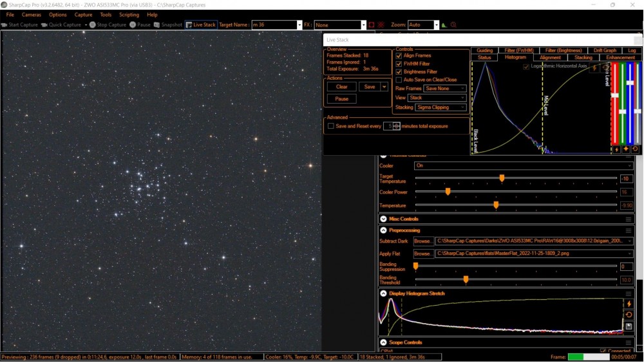Image resolution: width=644 pixels, height=363 pixels.
Task: Click the Start Capture toolbar icon
Action: coord(4,24)
